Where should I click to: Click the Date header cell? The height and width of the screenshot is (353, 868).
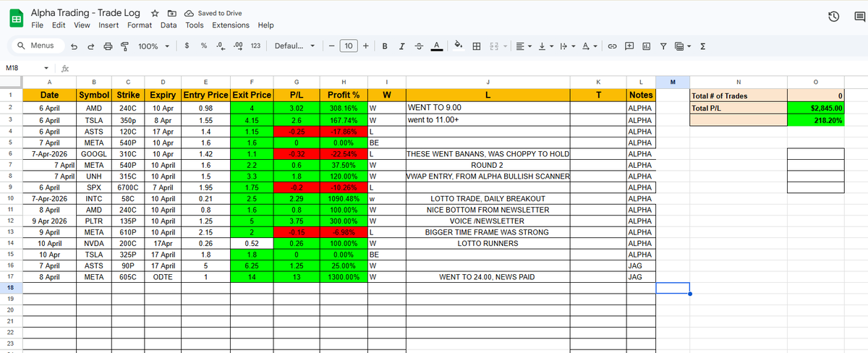click(50, 94)
